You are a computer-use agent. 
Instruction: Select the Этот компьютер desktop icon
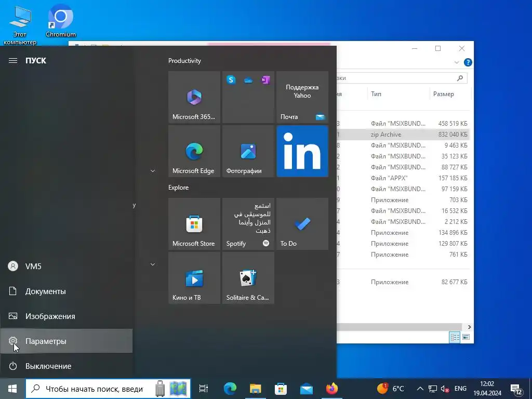(x=20, y=25)
